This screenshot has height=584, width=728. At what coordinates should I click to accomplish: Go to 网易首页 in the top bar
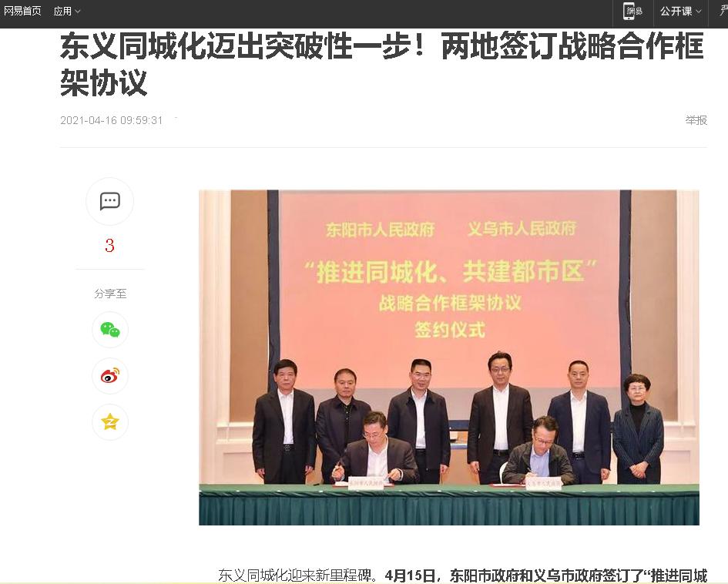(22, 11)
